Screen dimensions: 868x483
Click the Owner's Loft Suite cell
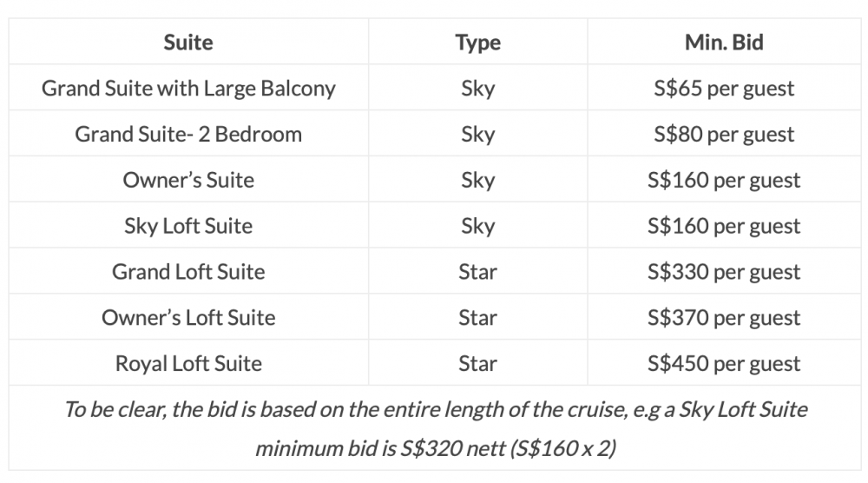click(188, 318)
